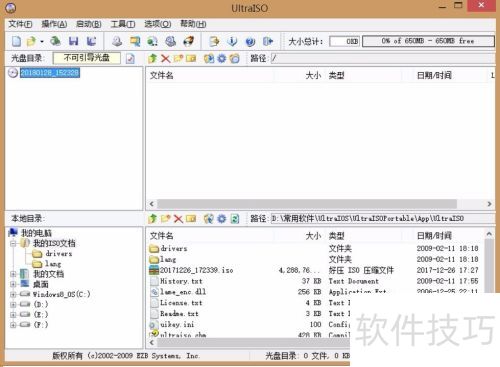Select lang folder in local tree

coord(53,264)
